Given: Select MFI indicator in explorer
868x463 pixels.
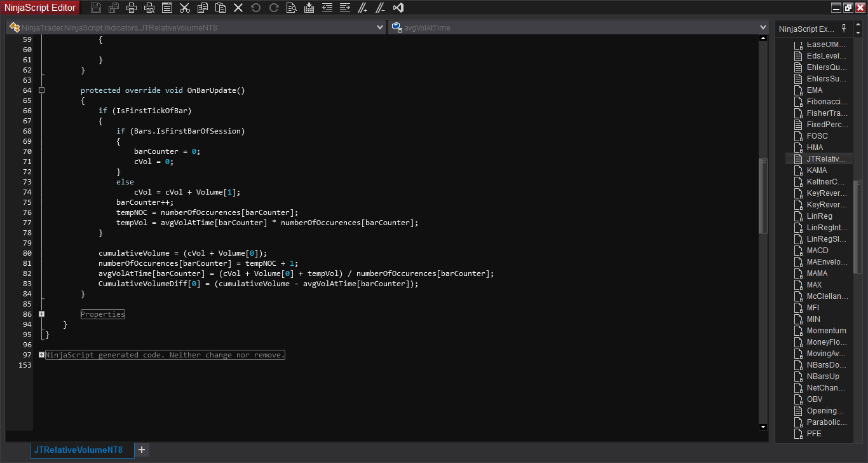Looking at the screenshot, I should click(x=813, y=308).
